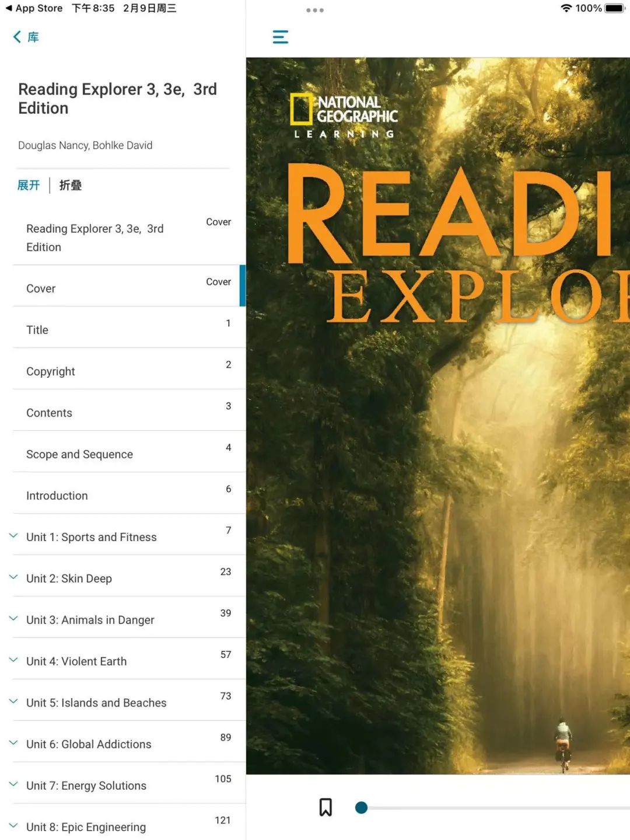
Task: Expand Unit 7: Energy Solutions chevron
Action: 13,785
